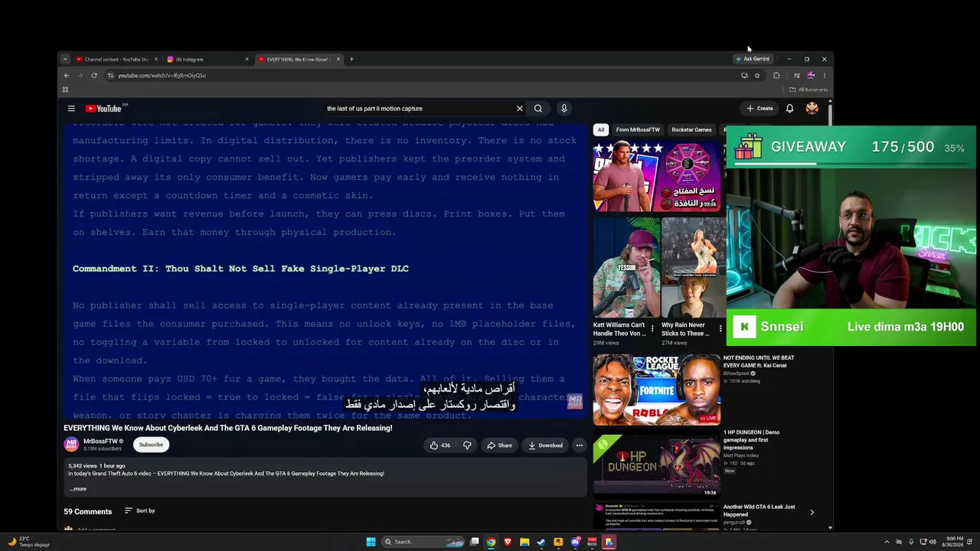Click the browser address bar URL
Viewport: 980px width, 551px height.
[x=162, y=76]
